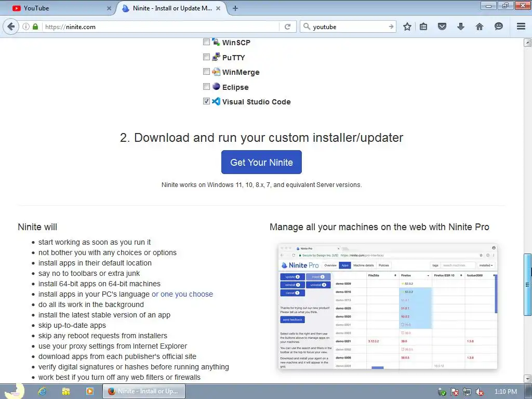Click the Eclipse label text

[235, 87]
